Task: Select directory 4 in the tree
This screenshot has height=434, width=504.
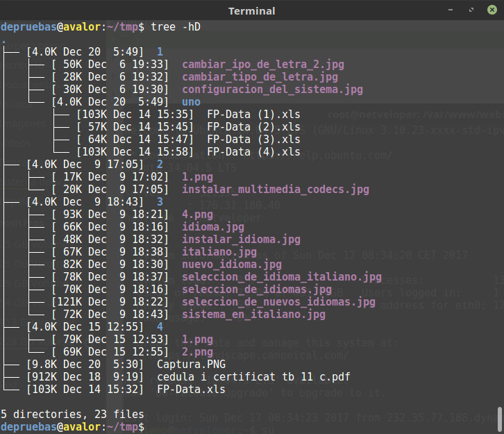Action: [160, 327]
